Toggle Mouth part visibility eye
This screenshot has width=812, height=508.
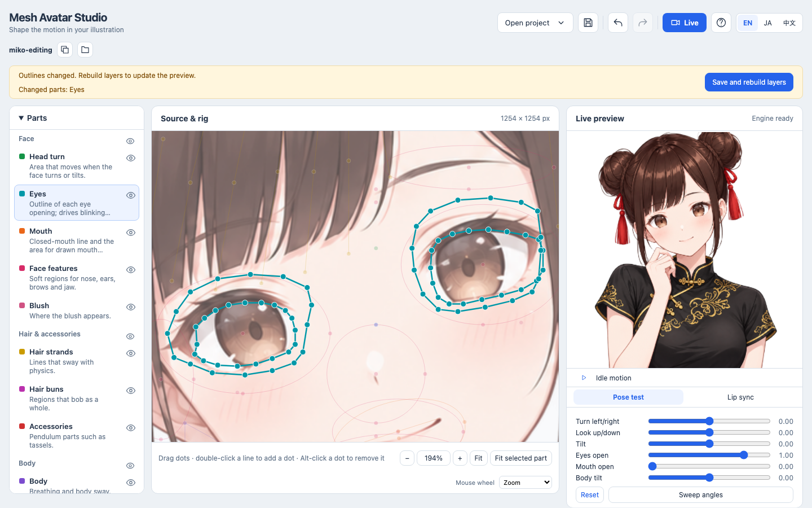click(131, 233)
